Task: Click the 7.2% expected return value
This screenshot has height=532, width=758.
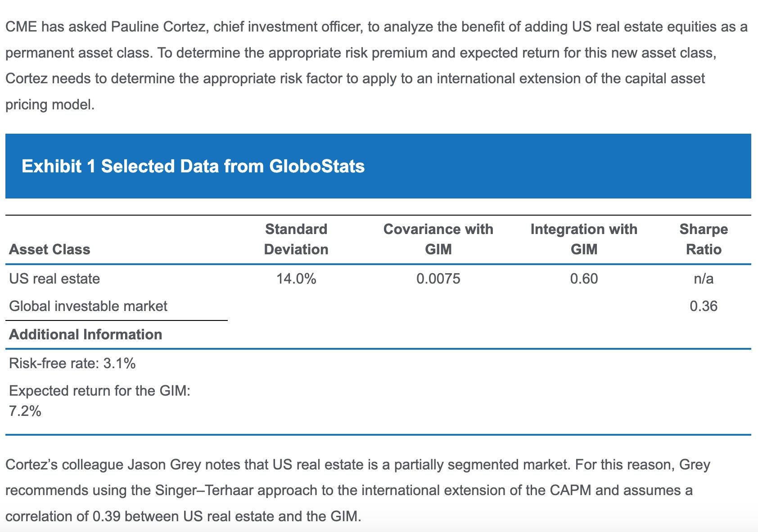Action: pos(25,411)
